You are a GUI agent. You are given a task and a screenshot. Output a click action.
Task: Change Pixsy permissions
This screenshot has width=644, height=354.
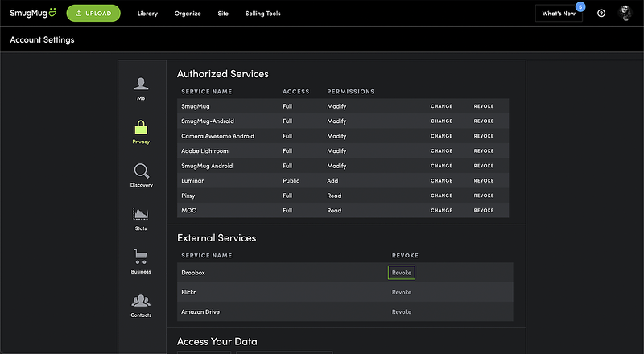(x=441, y=196)
